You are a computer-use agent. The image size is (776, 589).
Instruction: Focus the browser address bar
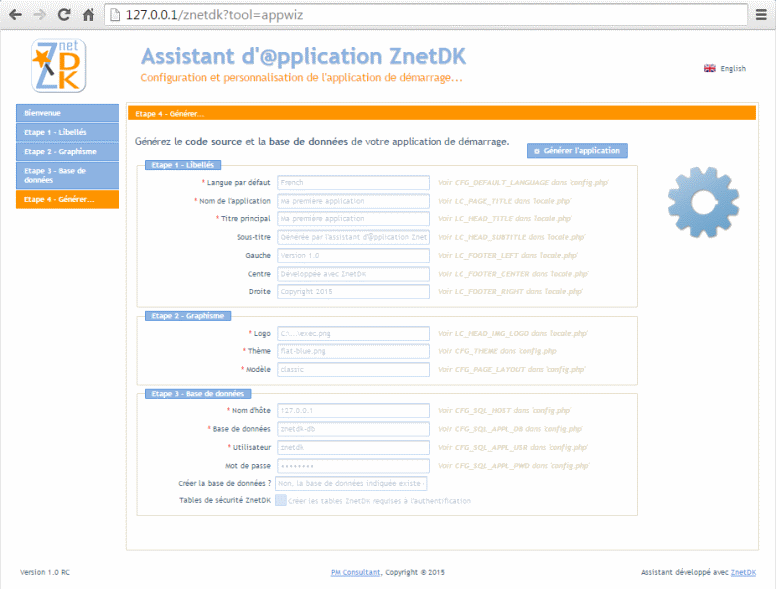pos(426,15)
